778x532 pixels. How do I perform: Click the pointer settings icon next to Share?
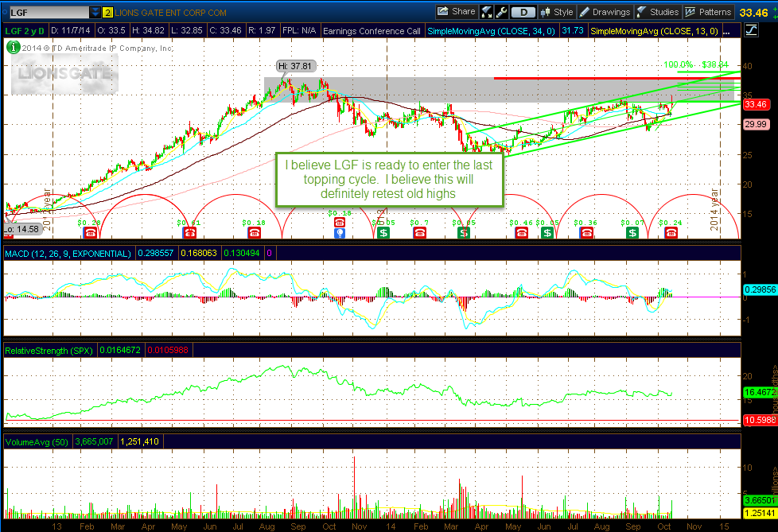(x=486, y=12)
